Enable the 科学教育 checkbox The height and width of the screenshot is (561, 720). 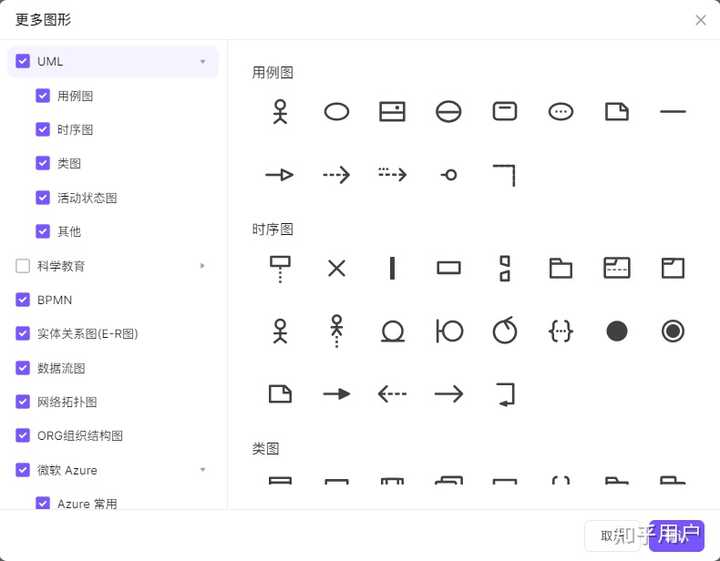click(x=22, y=266)
